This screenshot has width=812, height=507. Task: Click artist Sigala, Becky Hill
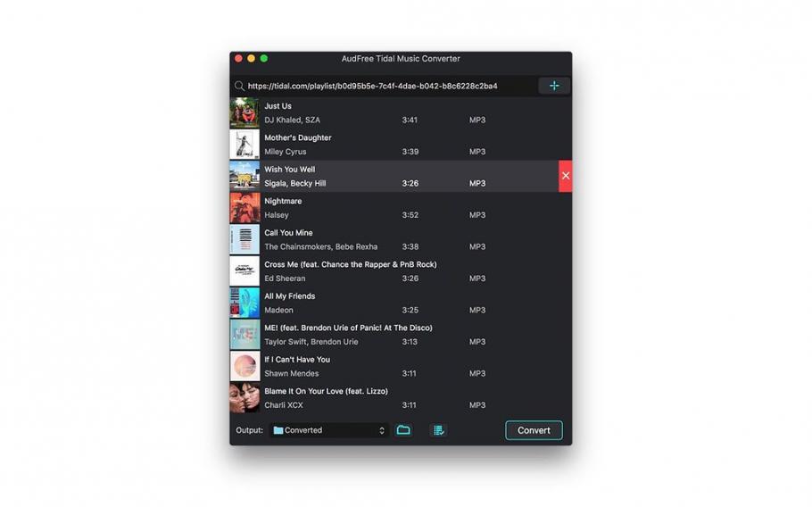coord(295,183)
